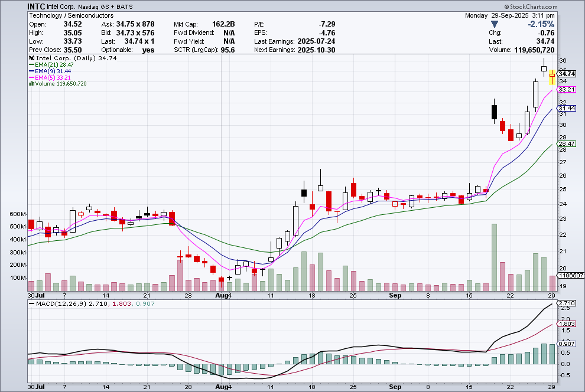Screen dimensions: 585x392
Task: Click the green 28.47 EMA price tag
Action: pyautogui.click(x=567, y=143)
